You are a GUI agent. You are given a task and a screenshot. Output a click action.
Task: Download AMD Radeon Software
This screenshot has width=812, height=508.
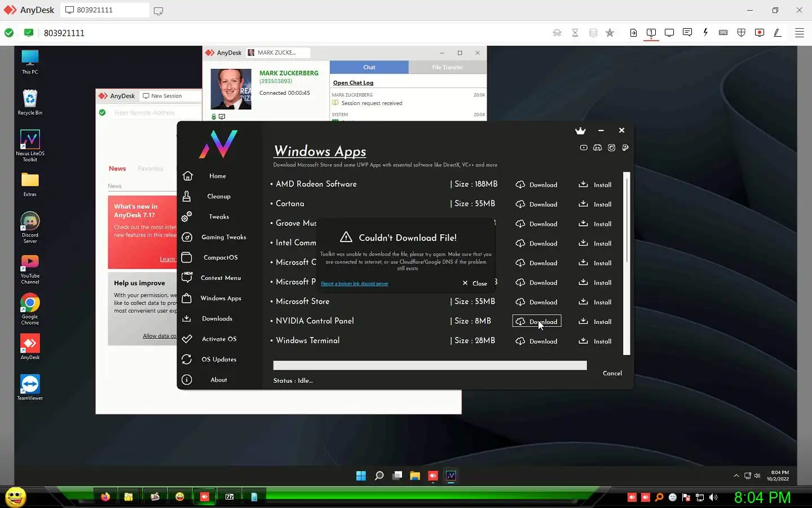coord(536,185)
